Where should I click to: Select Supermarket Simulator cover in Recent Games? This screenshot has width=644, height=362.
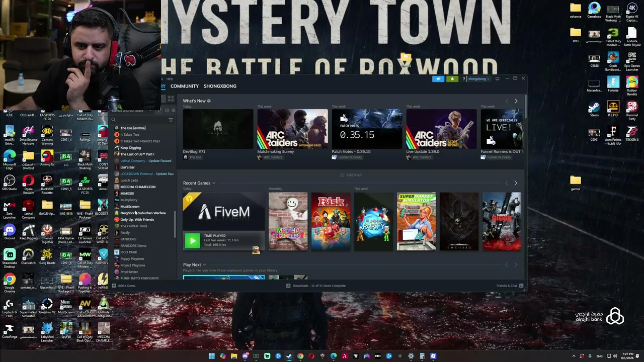pos(416,221)
